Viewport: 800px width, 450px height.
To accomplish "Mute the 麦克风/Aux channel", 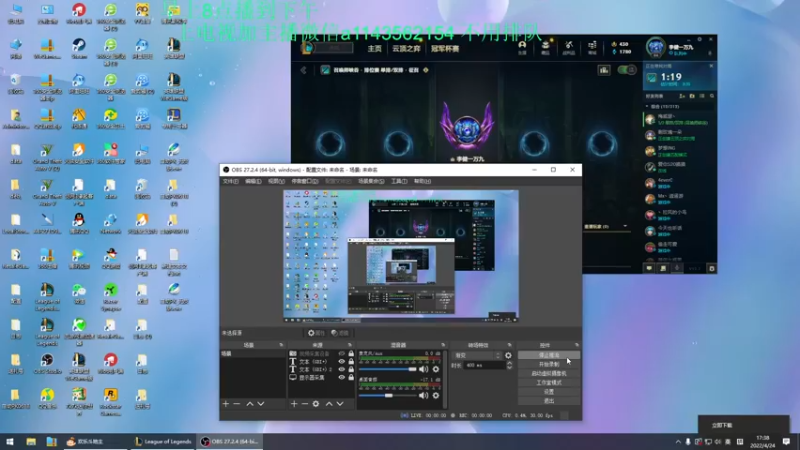I will (423, 369).
